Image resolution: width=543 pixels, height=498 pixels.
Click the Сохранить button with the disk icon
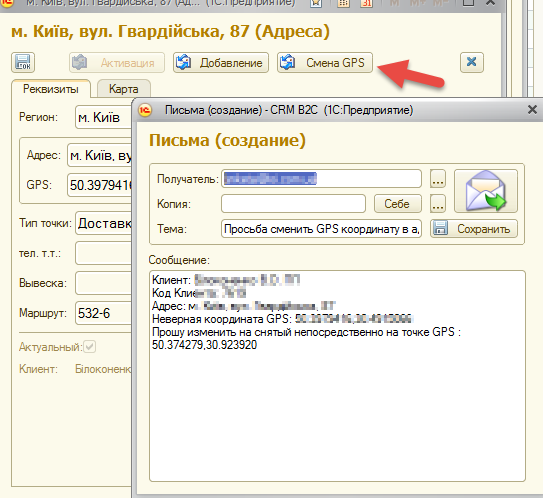point(474,229)
